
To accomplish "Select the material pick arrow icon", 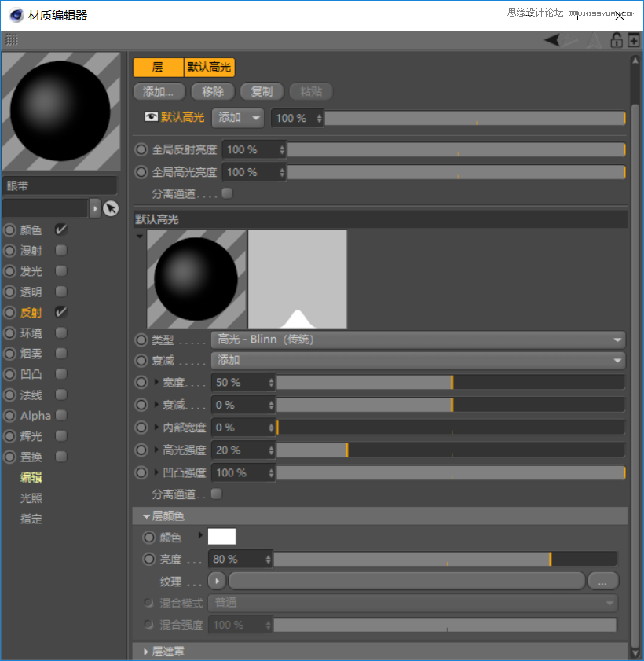I will click(x=110, y=208).
